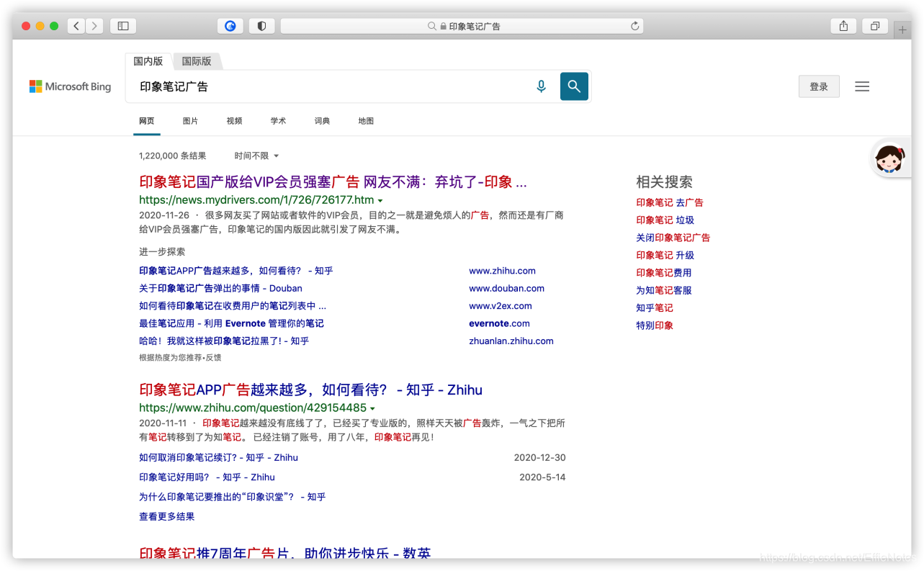Screen dimensions: 924x571
Task: Submit search with magnifier button
Action: coord(574,86)
